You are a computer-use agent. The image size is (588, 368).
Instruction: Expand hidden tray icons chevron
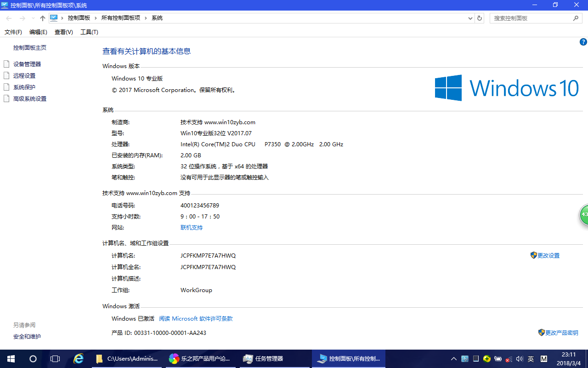coord(453,358)
